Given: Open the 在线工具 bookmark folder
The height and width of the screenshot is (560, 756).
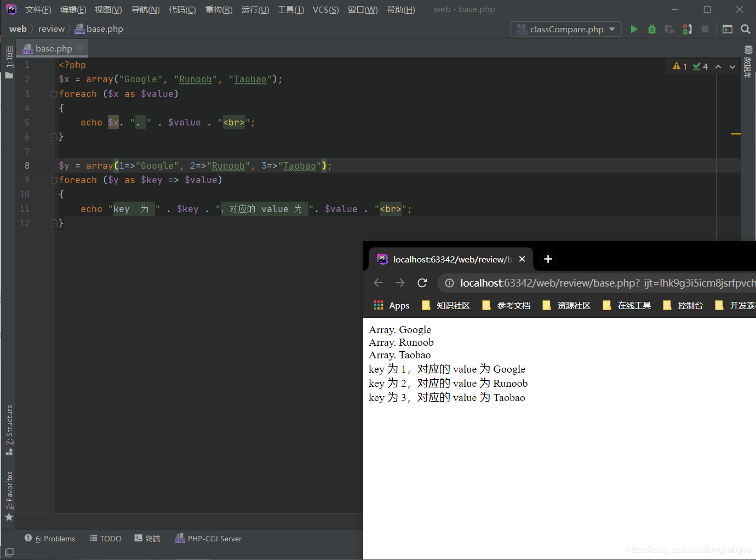Looking at the screenshot, I should (x=627, y=305).
